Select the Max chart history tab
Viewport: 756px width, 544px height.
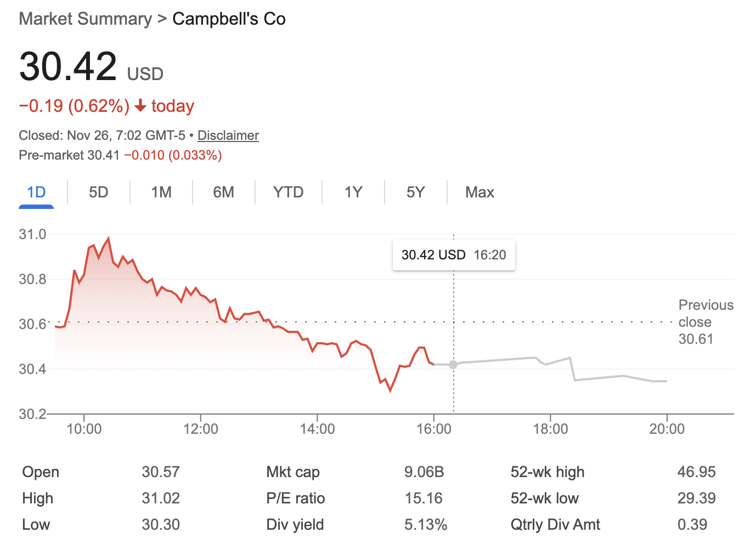pos(479,192)
